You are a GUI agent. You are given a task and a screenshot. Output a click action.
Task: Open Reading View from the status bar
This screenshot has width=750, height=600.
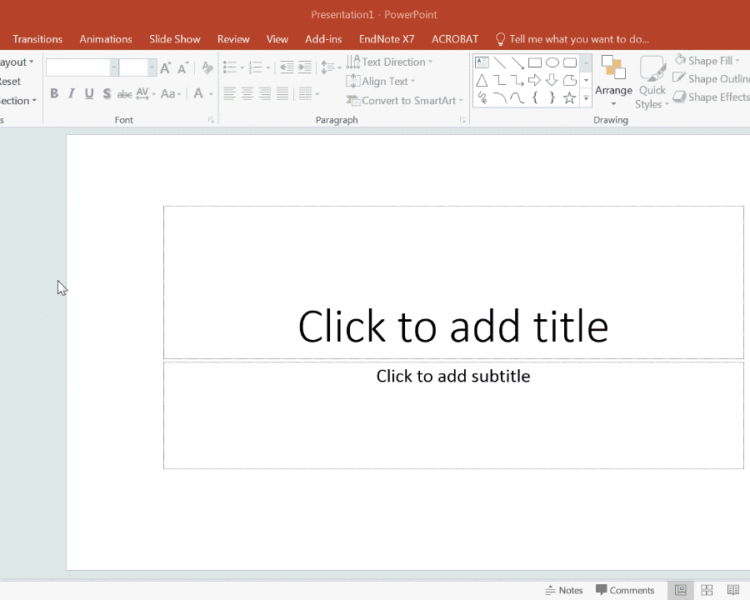[x=731, y=590]
